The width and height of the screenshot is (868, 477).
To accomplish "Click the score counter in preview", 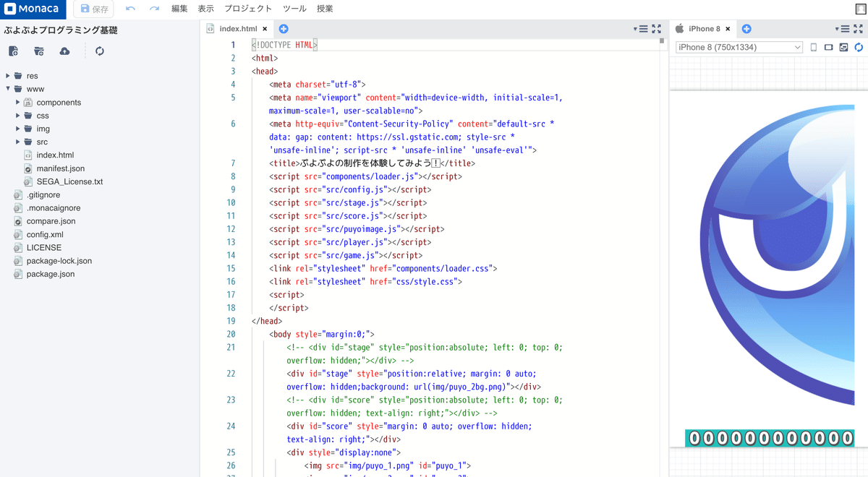I will coord(770,437).
